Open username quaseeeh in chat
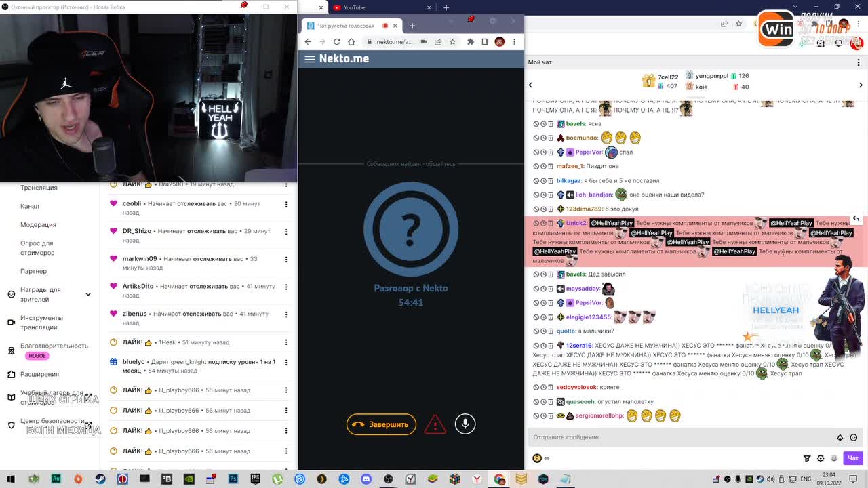Screen dimensions: 868x488 pyautogui.click(x=580, y=401)
